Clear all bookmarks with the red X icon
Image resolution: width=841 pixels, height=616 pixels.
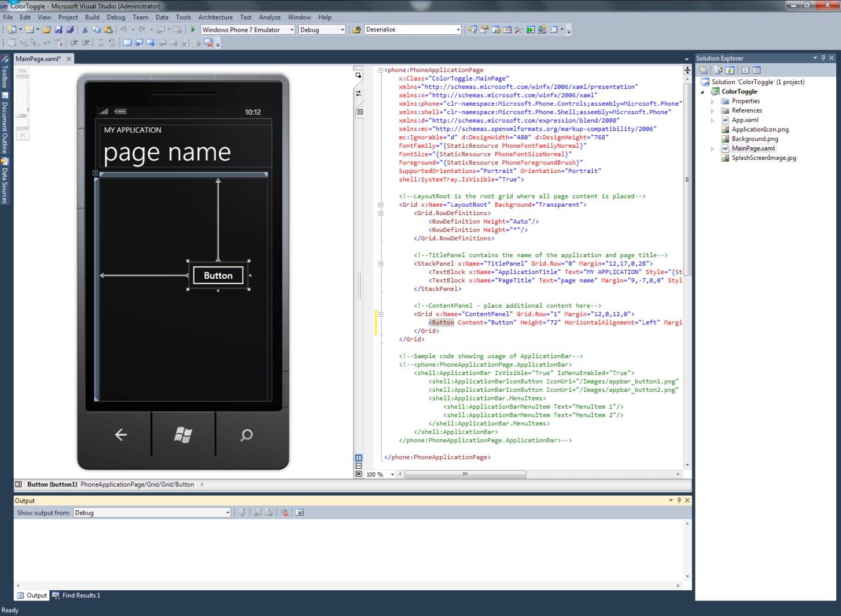click(209, 43)
